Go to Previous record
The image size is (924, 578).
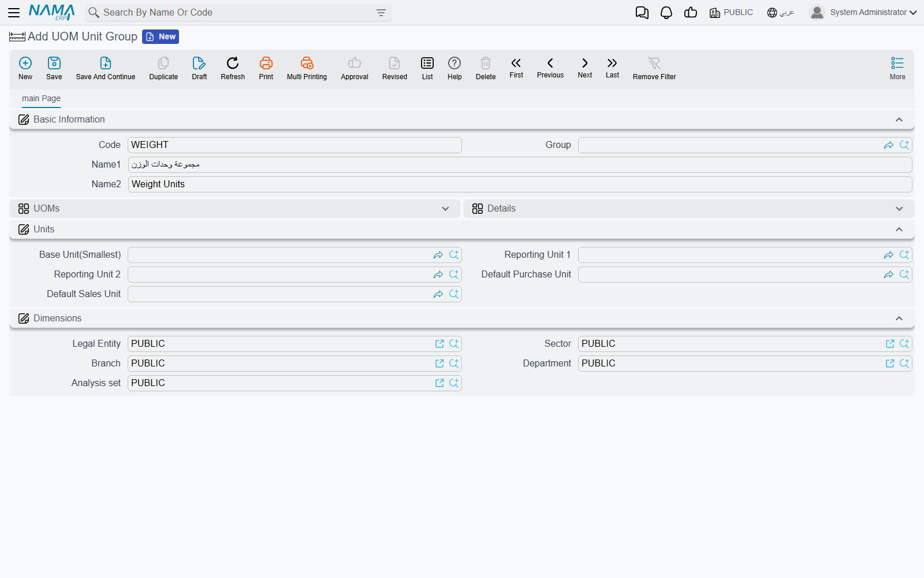550,67
